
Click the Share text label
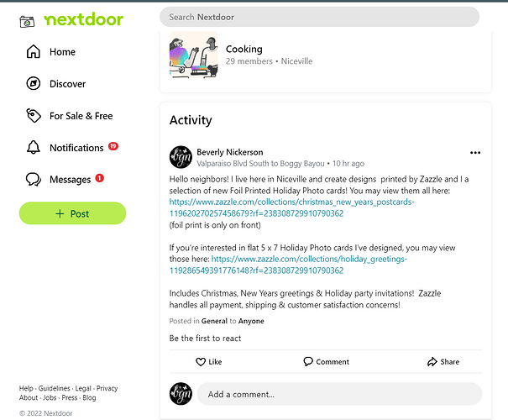(x=450, y=362)
